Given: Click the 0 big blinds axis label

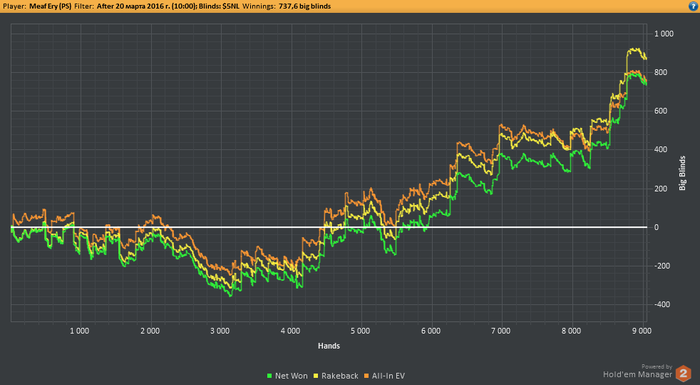Looking at the screenshot, I should tap(656, 227).
